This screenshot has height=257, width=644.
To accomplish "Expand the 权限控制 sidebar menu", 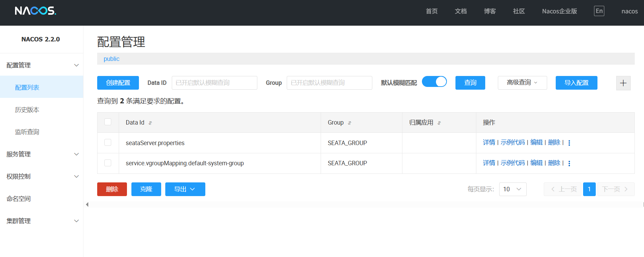I will [x=41, y=176].
